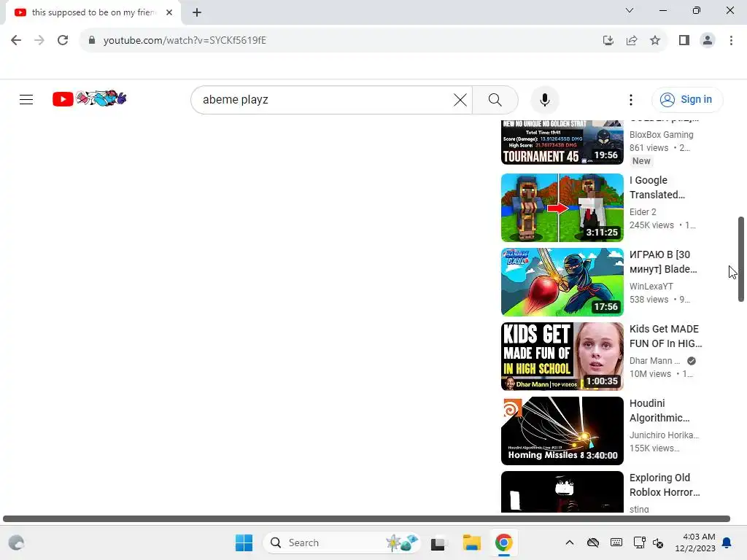This screenshot has height=560, width=747.
Task: Open the Minecraft villager video thumbnail
Action: (x=562, y=208)
